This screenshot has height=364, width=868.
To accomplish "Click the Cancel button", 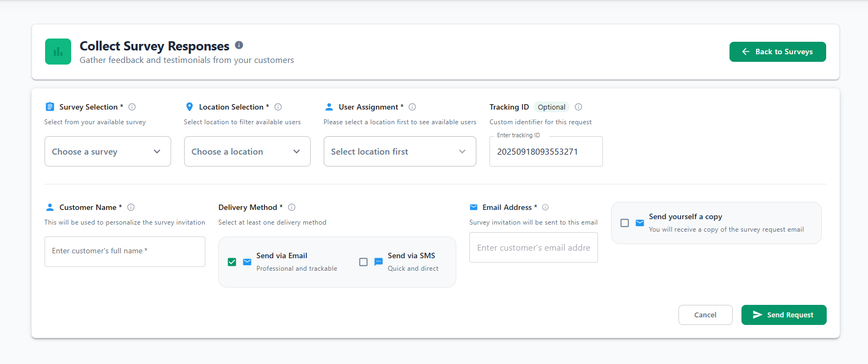I will pos(705,315).
